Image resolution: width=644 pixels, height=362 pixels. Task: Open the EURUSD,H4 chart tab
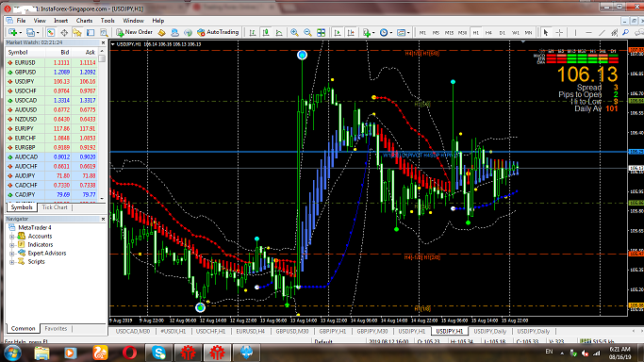point(251,331)
